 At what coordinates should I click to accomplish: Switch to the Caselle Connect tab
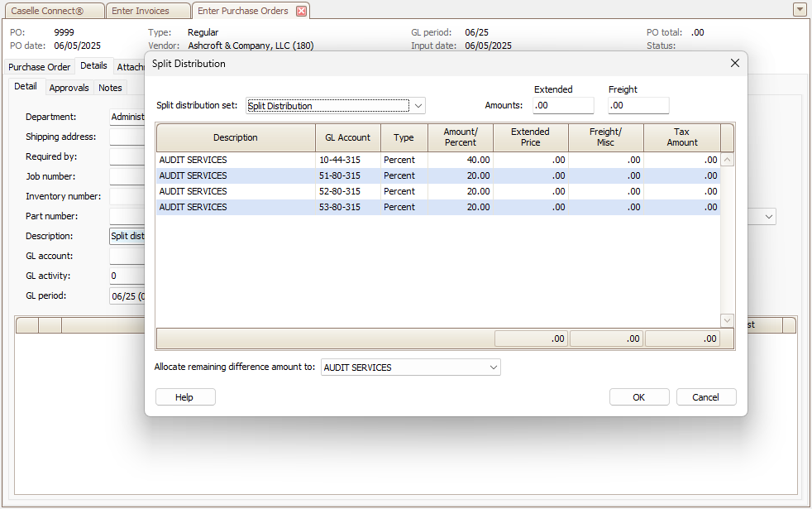(x=53, y=11)
